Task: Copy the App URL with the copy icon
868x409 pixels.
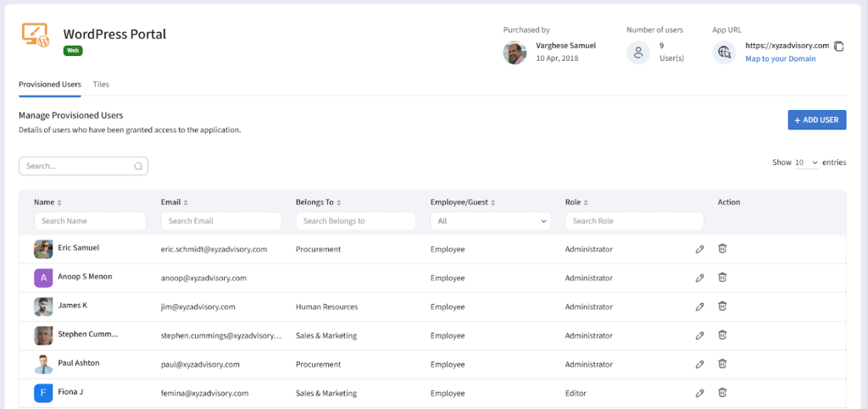Action: coord(839,46)
